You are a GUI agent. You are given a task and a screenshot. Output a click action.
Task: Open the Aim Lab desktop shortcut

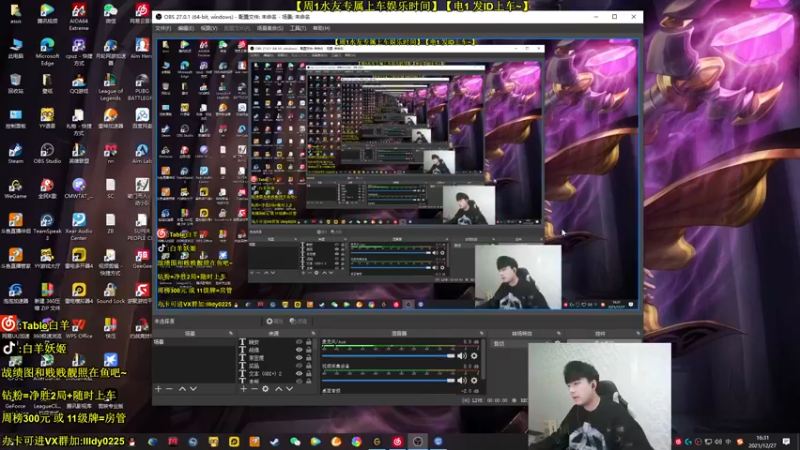142,154
